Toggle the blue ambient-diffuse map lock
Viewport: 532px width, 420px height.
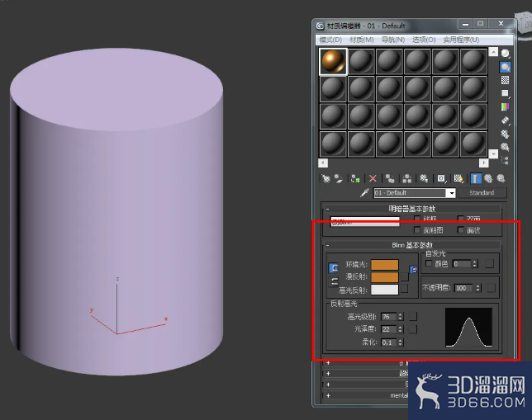(413, 270)
